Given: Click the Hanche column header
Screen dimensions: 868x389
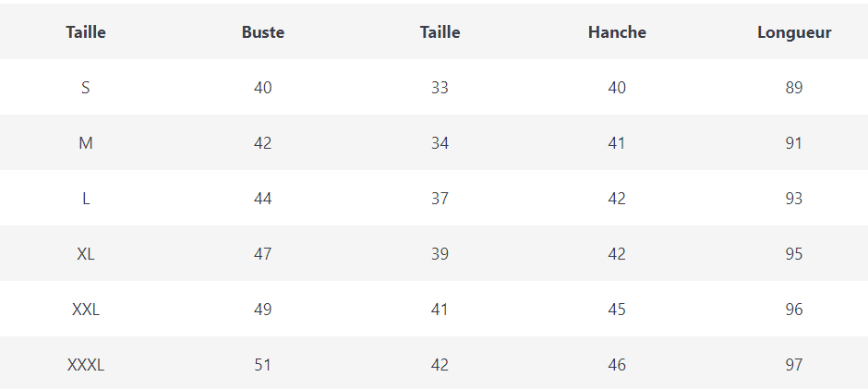Looking at the screenshot, I should click(x=617, y=32).
